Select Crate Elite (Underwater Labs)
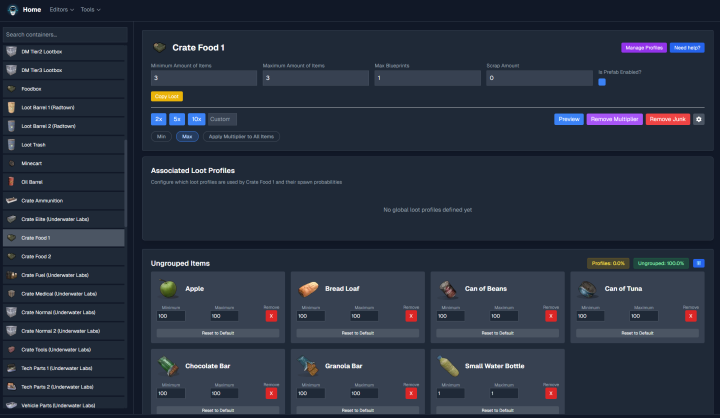The image size is (720, 418). tap(64, 219)
